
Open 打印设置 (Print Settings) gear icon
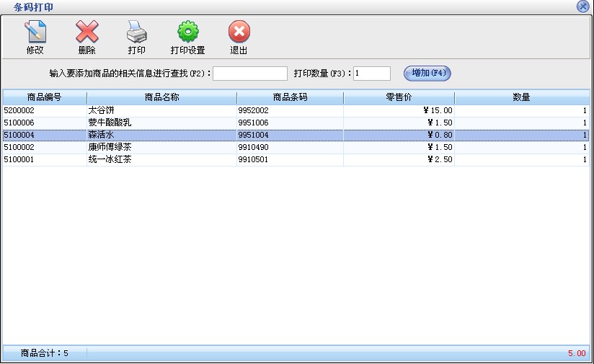[x=187, y=32]
